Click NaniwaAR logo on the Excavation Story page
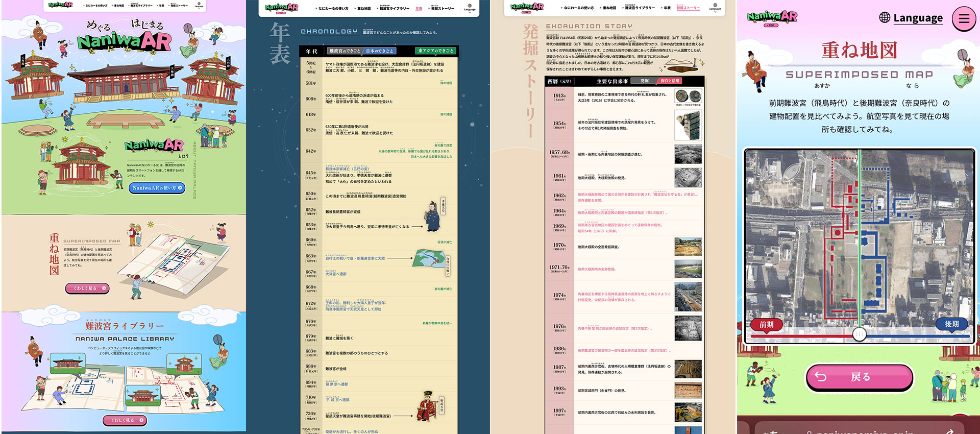 point(527,8)
